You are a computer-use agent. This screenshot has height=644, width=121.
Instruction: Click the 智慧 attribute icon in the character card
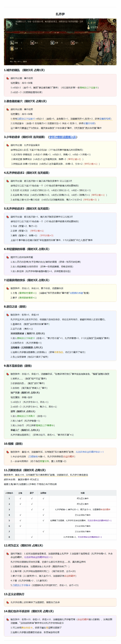52,43
